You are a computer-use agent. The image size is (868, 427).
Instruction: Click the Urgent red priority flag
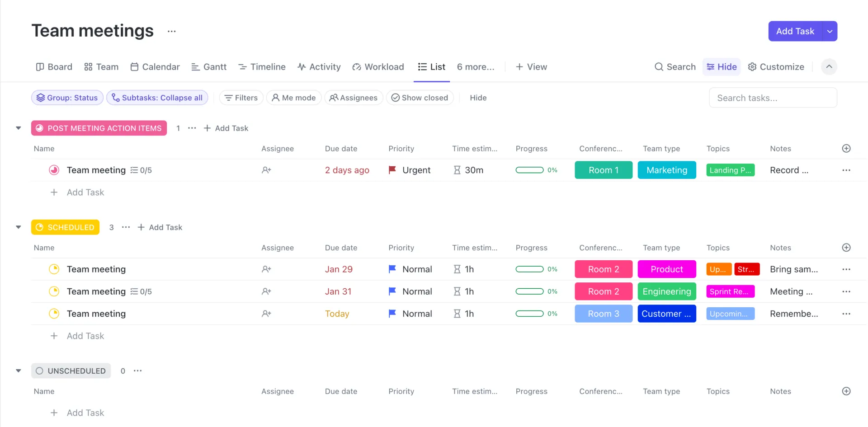(x=392, y=170)
